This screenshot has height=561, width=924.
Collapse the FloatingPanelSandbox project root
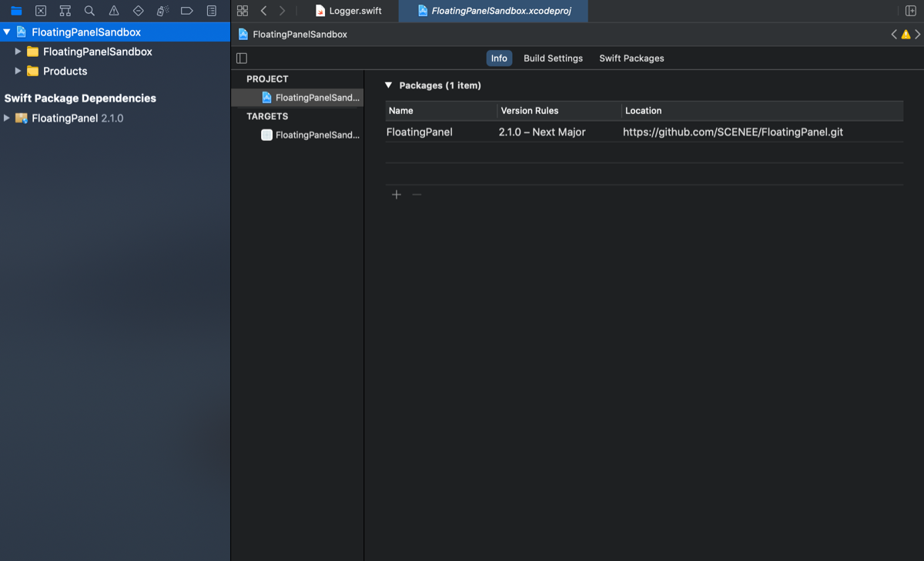[x=7, y=32]
